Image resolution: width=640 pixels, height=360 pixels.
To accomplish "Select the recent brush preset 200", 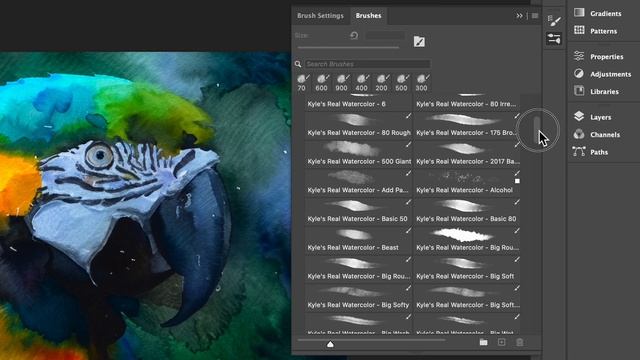I will tap(382, 82).
